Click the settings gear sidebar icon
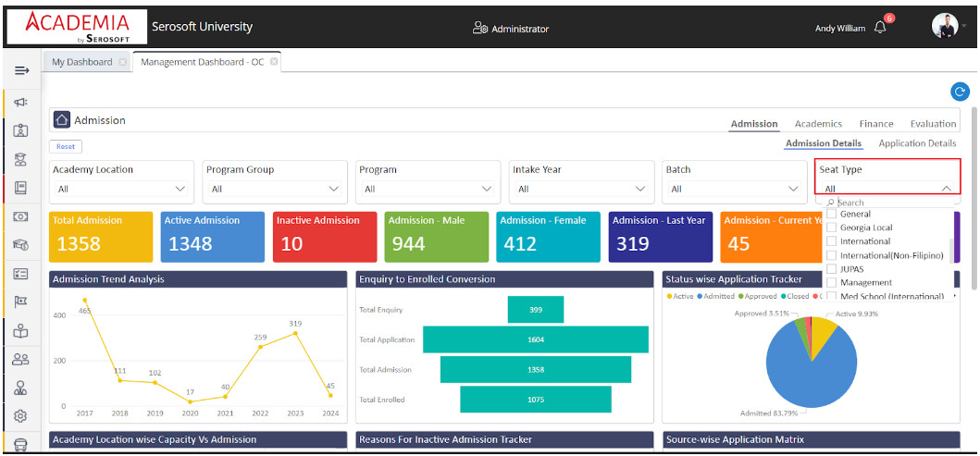This screenshot has height=456, width=980. [x=20, y=416]
